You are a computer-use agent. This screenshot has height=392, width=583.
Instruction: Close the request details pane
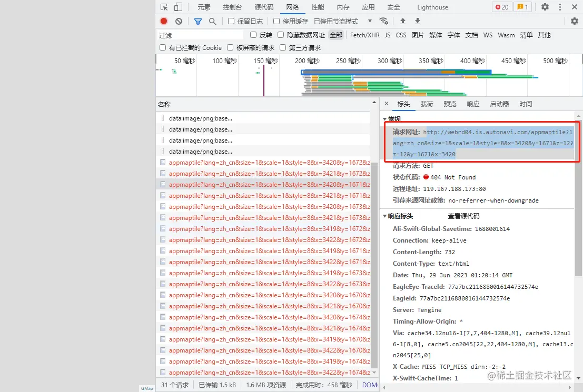387,104
